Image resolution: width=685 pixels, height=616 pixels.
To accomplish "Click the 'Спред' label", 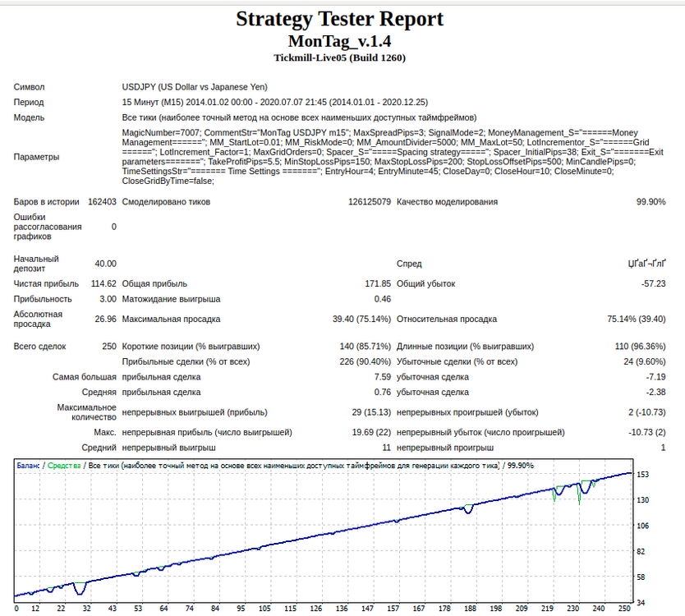I will pos(409,264).
